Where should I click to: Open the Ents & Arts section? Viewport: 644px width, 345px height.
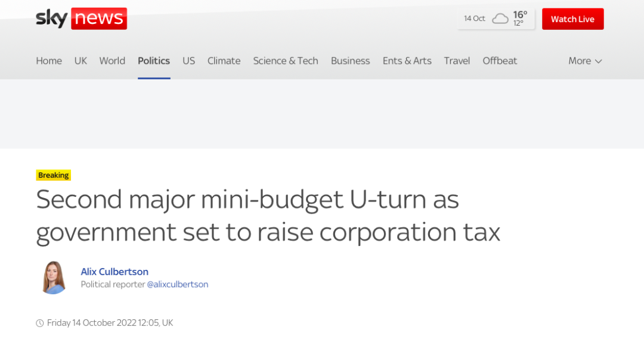pyautogui.click(x=407, y=61)
